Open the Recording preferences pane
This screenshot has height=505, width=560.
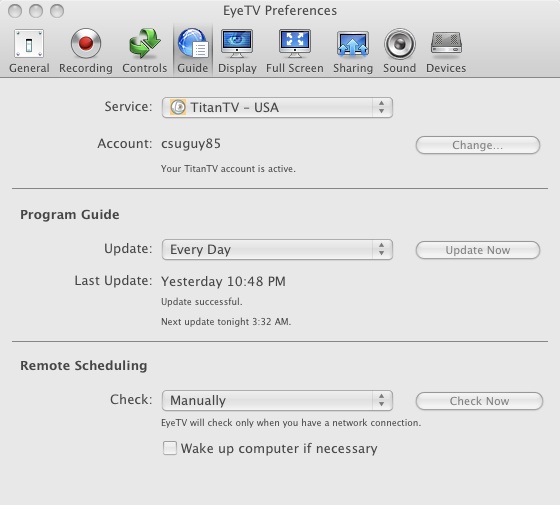click(86, 51)
